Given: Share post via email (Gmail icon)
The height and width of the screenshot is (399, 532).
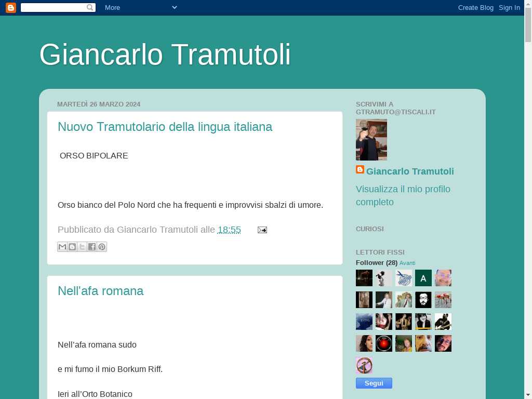Looking at the screenshot, I should (62, 247).
